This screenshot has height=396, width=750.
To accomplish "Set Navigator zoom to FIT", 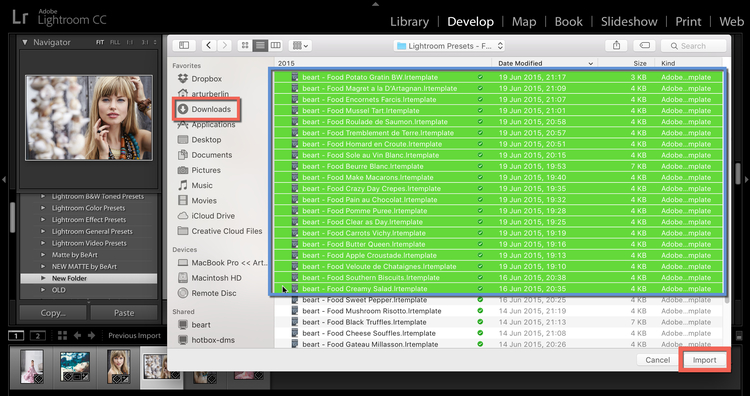I will click(x=99, y=42).
